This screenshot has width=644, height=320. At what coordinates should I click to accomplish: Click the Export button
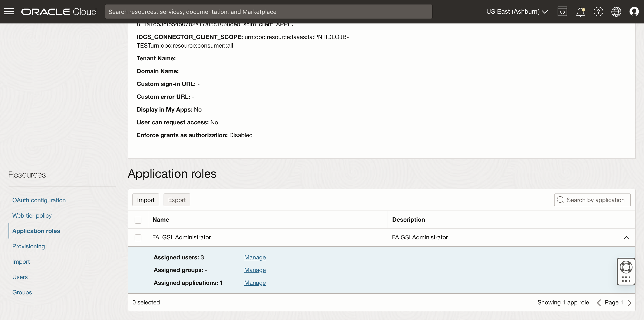(x=177, y=199)
